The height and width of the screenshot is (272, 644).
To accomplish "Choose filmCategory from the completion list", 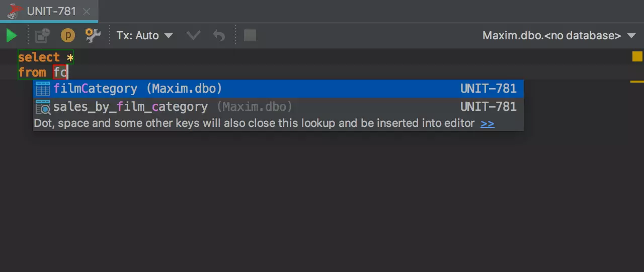I will 137,89.
